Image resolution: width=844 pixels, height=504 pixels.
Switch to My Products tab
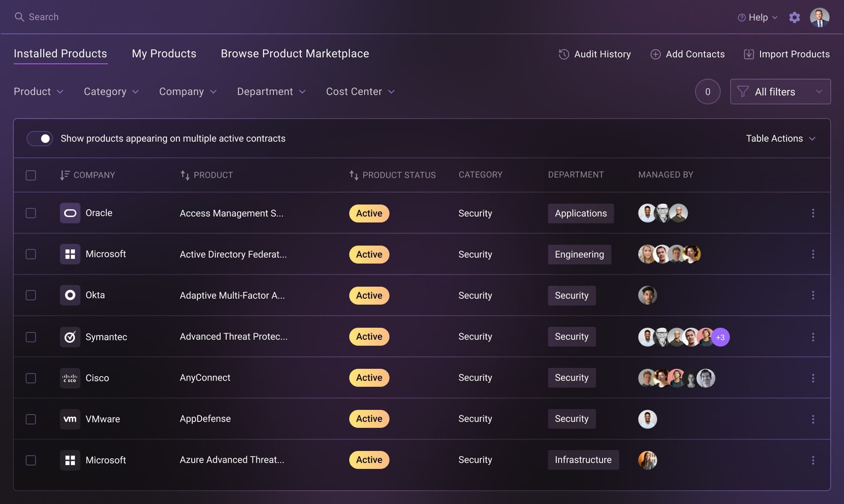pos(164,53)
